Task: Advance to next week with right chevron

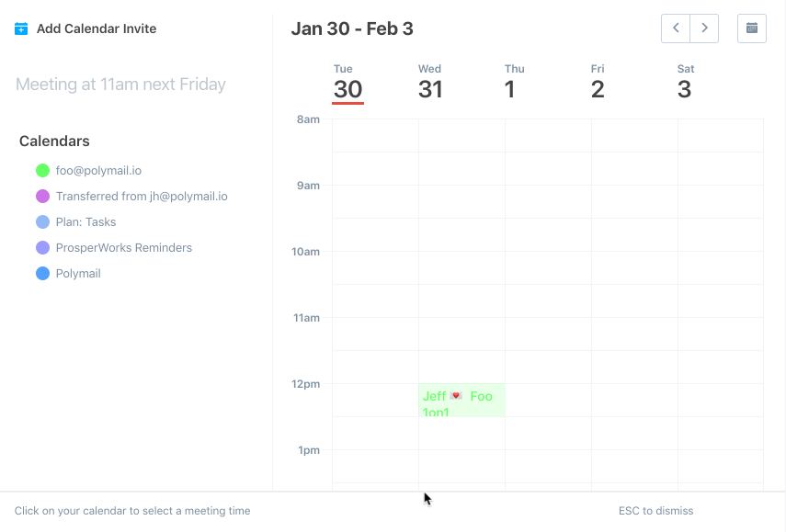Action: (x=704, y=28)
